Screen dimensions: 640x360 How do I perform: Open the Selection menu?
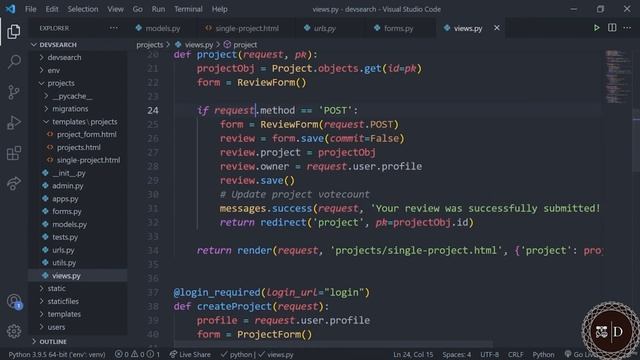(83, 9)
